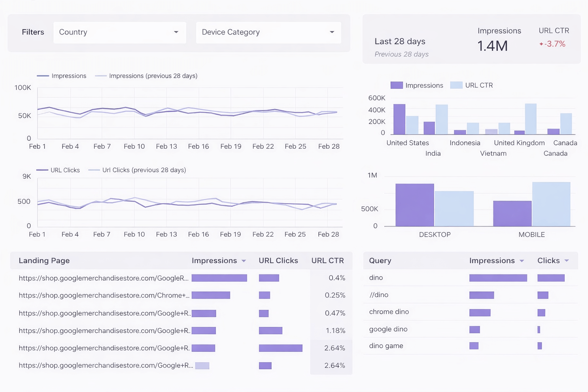The width and height of the screenshot is (588, 392).
Task: Open the landing page URL ending in GoogleR...
Action: [104, 278]
